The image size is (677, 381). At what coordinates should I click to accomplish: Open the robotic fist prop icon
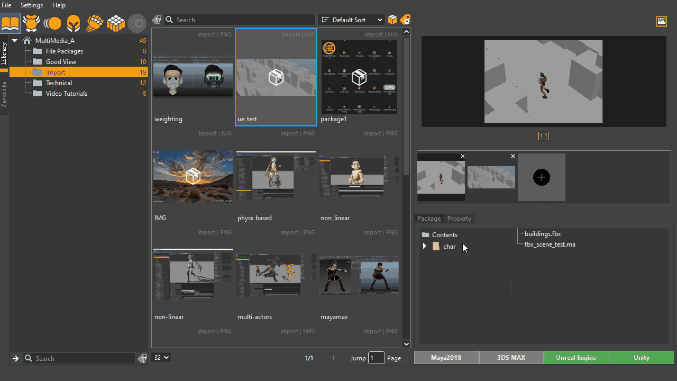click(95, 23)
